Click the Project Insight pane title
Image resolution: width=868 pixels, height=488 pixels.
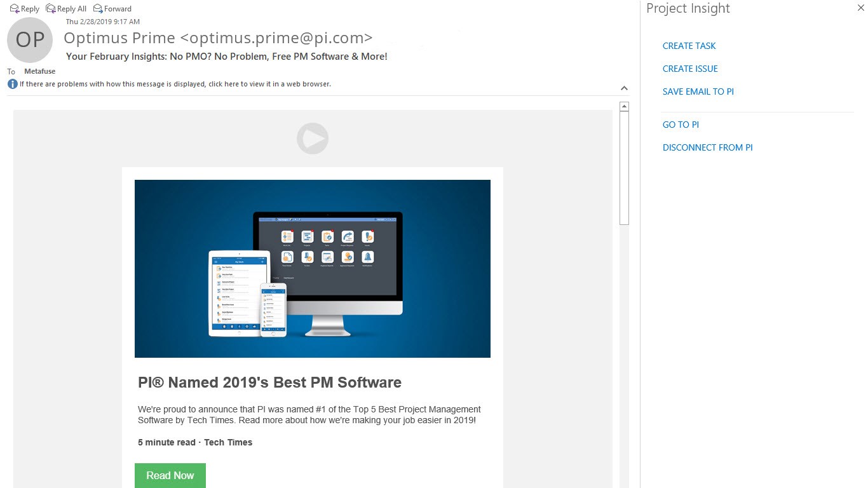point(688,8)
